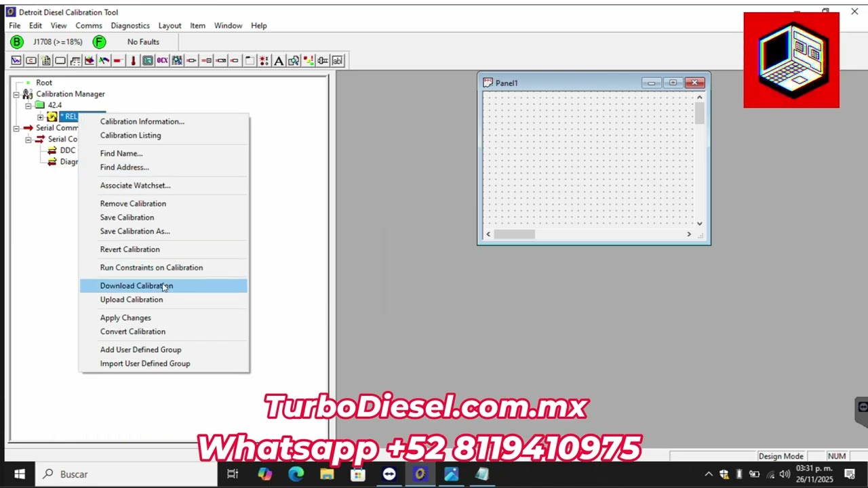This screenshot has width=868, height=488.
Task: Click Panel1 scroll down arrow
Action: click(x=700, y=223)
